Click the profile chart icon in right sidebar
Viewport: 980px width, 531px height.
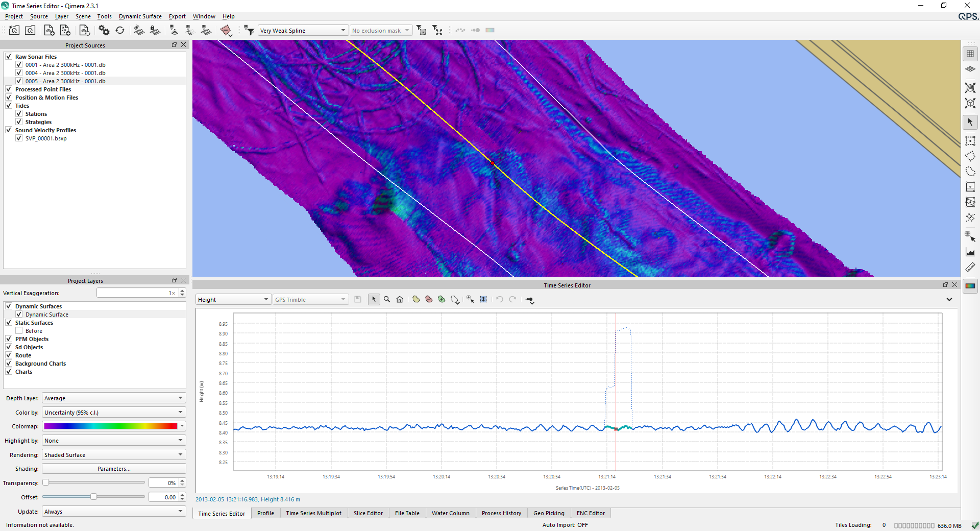[970, 252]
